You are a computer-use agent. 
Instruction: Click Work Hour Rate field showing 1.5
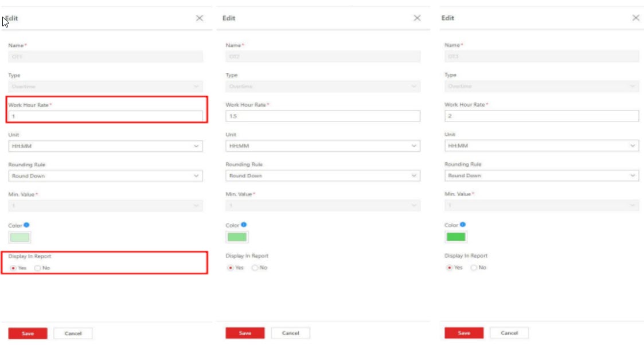point(322,116)
